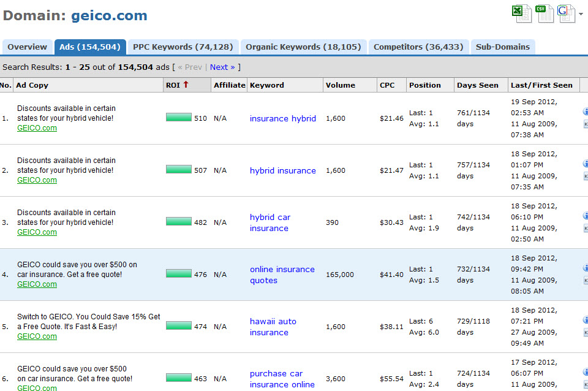Viewport: 588px width, 391px height.
Task: Go to Next page of results
Action: click(222, 67)
